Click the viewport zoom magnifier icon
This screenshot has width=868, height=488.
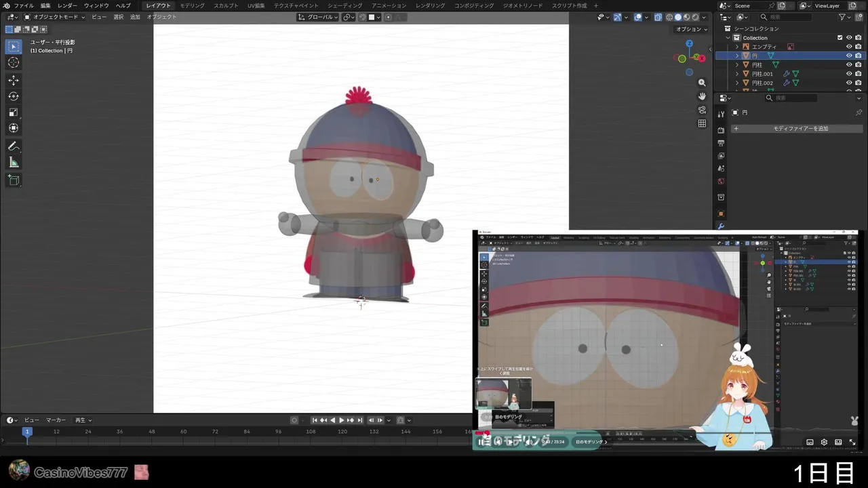(702, 83)
